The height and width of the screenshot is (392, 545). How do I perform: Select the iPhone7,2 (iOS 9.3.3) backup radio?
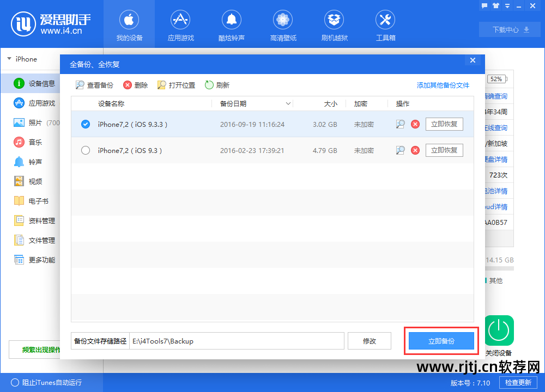tap(86, 124)
